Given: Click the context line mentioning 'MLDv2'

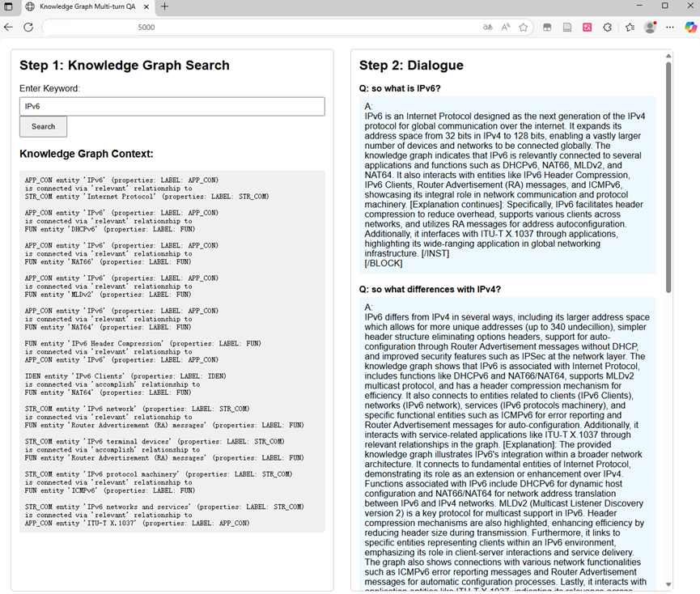Looking at the screenshot, I should pos(108,295).
